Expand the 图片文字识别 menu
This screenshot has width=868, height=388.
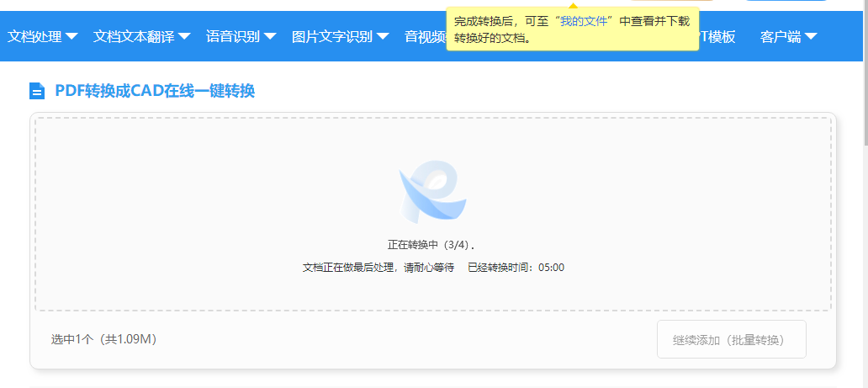tap(341, 37)
